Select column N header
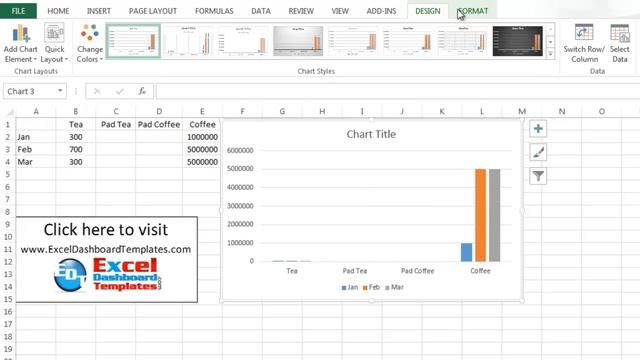 (562, 111)
